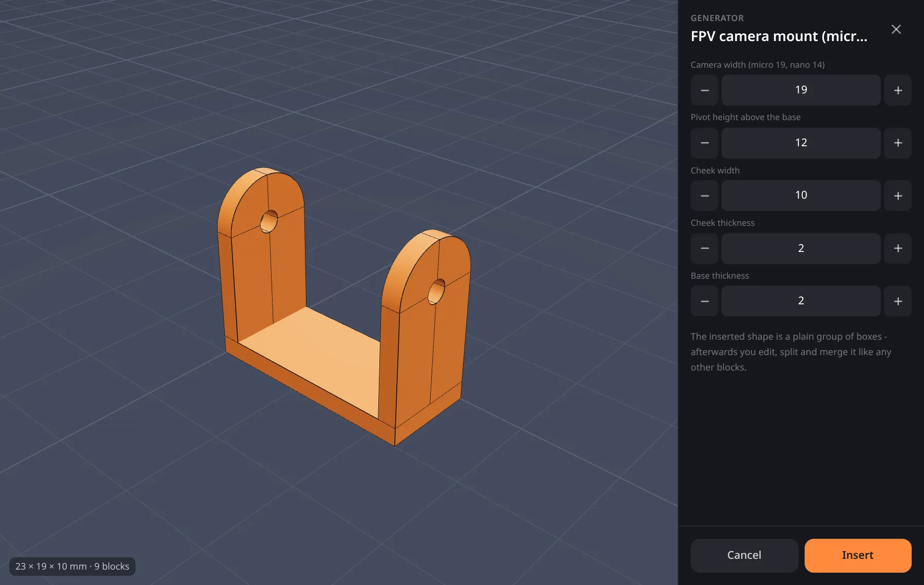924x585 pixels.
Task: Click the 'FPV camera mount' generator title
Action: pyautogui.click(x=779, y=36)
